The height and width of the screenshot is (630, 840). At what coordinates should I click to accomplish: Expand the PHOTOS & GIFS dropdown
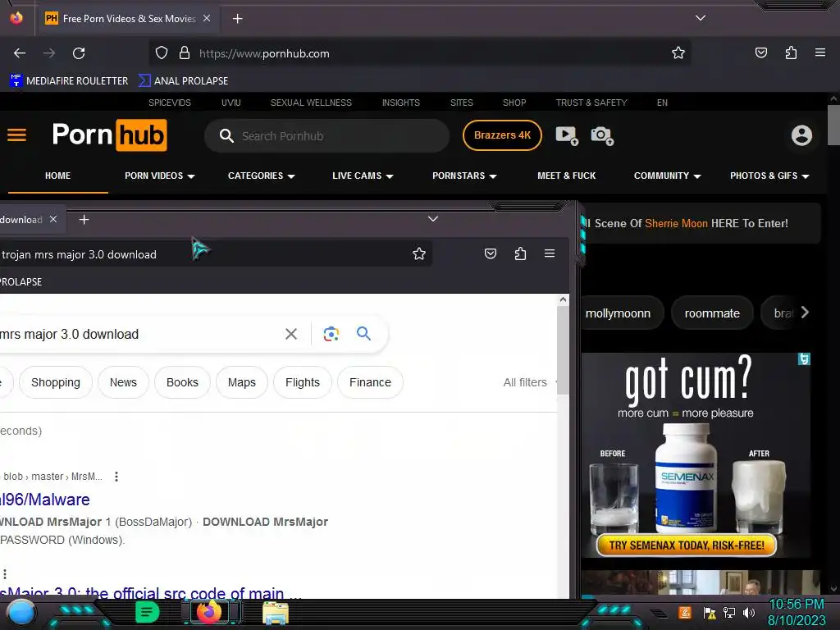[769, 176]
